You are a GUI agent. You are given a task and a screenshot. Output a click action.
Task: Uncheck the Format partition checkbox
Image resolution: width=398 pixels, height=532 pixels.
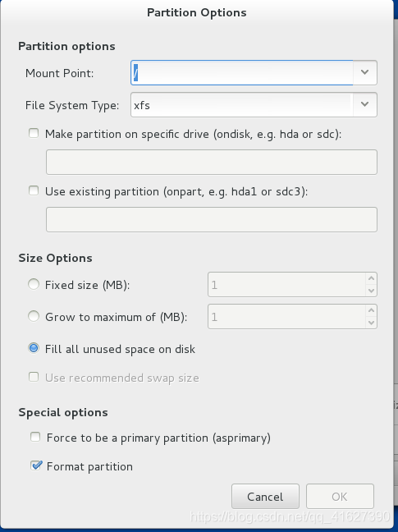(36, 465)
